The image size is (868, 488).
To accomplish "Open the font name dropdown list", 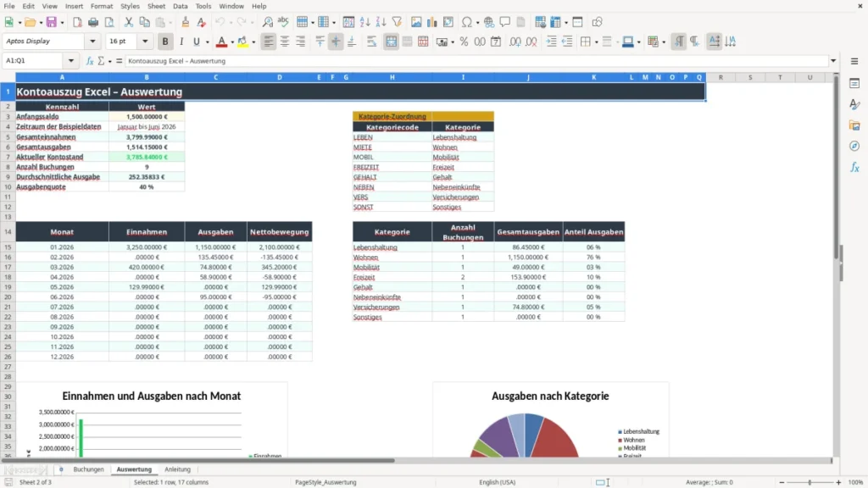I will (92, 41).
